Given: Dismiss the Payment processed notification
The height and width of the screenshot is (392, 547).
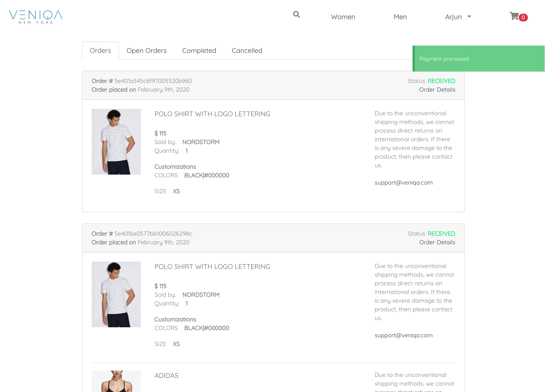Looking at the screenshot, I should click(x=478, y=59).
